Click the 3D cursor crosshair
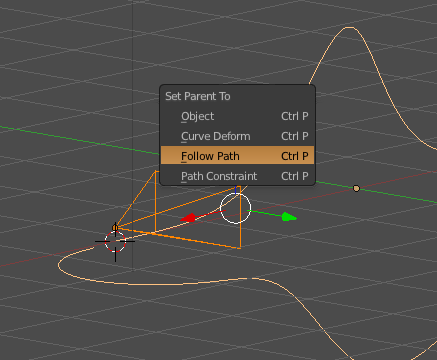Screen dimensions: 437x360 pos(115,241)
